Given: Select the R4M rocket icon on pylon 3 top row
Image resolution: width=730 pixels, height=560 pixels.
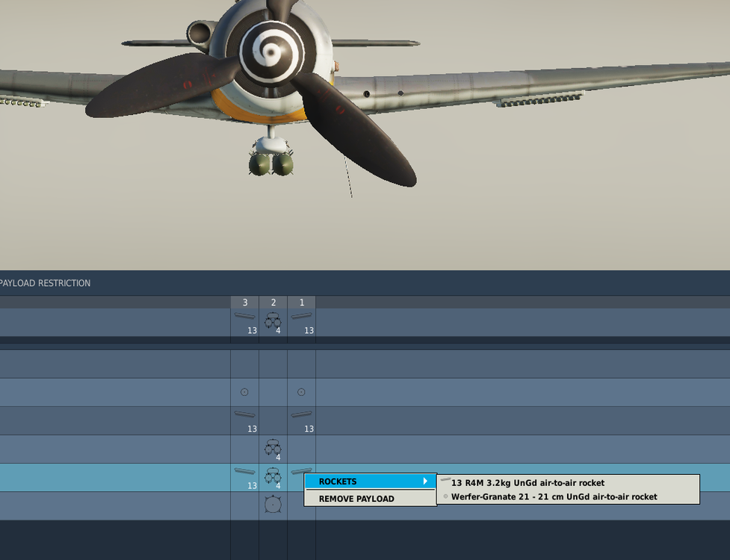Looking at the screenshot, I should tap(244, 317).
